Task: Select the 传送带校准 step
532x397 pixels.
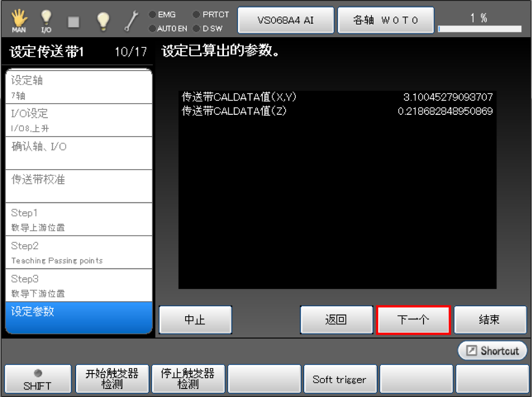Action: (79, 186)
